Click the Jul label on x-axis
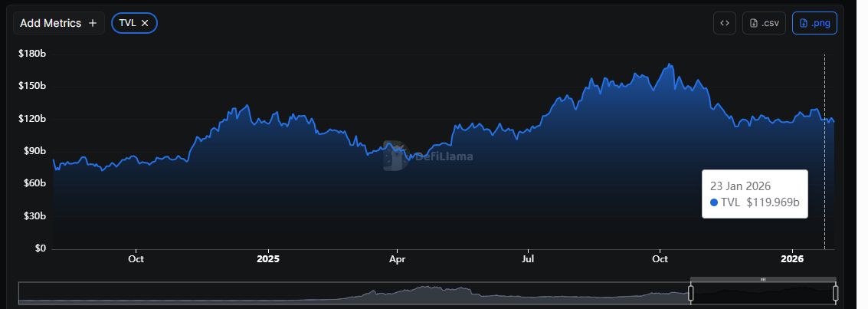868x309 pixels. click(x=529, y=259)
